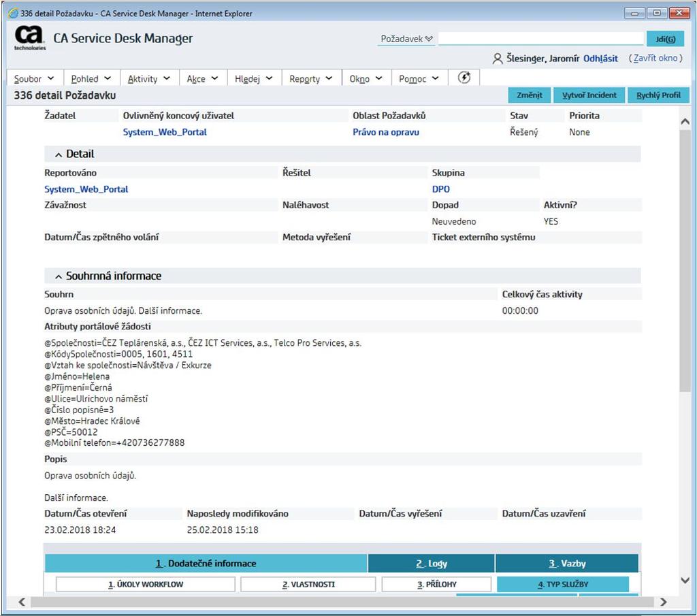This screenshot has width=697, height=616.
Task: Select the PŘÍLOHY sub-tab
Action: [436, 584]
